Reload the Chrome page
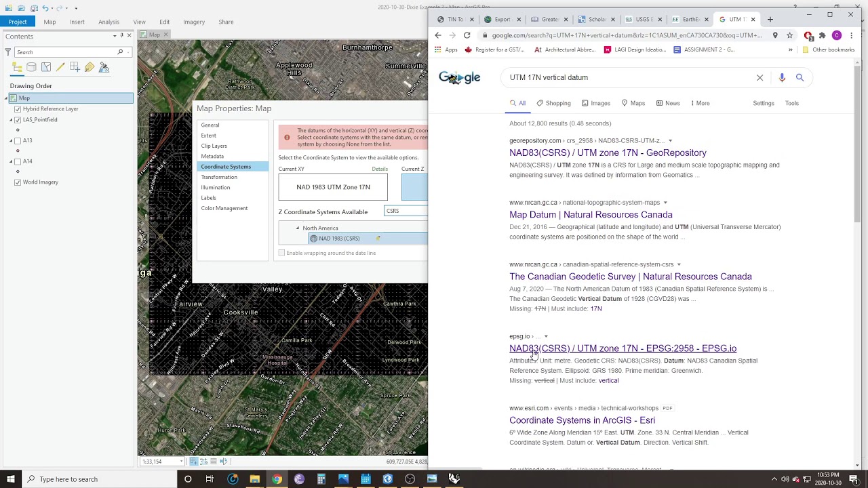The image size is (868, 488). coord(467,35)
